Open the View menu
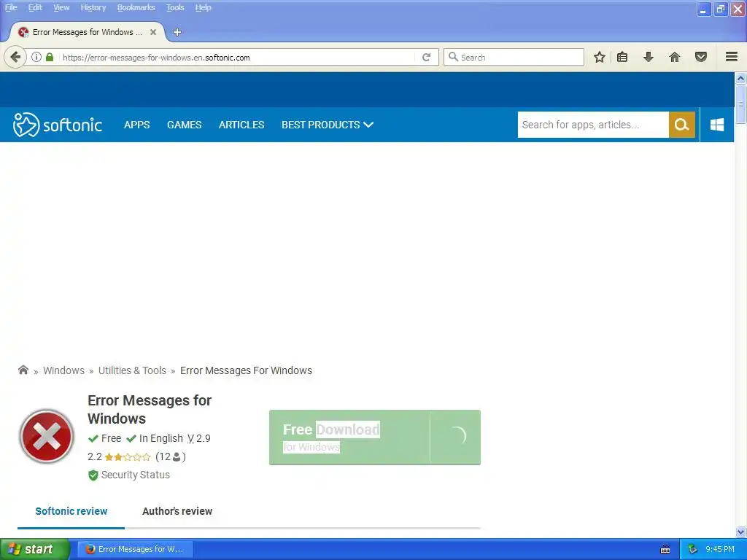 point(61,7)
